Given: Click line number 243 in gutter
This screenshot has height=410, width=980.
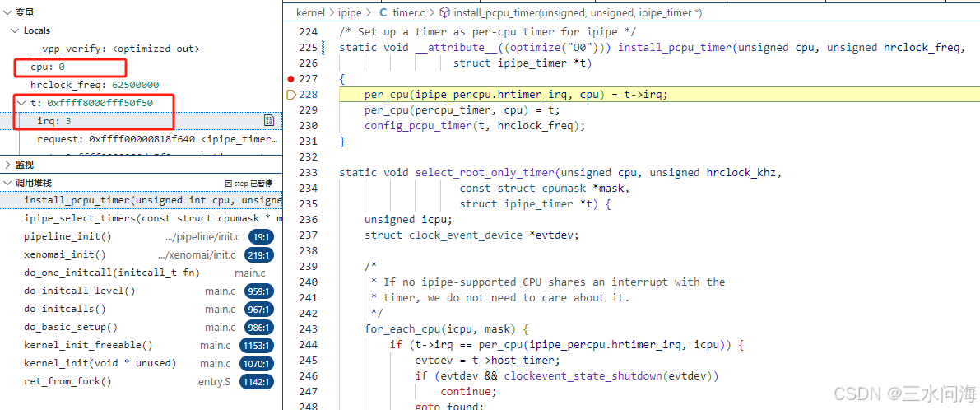Looking at the screenshot, I should [309, 328].
